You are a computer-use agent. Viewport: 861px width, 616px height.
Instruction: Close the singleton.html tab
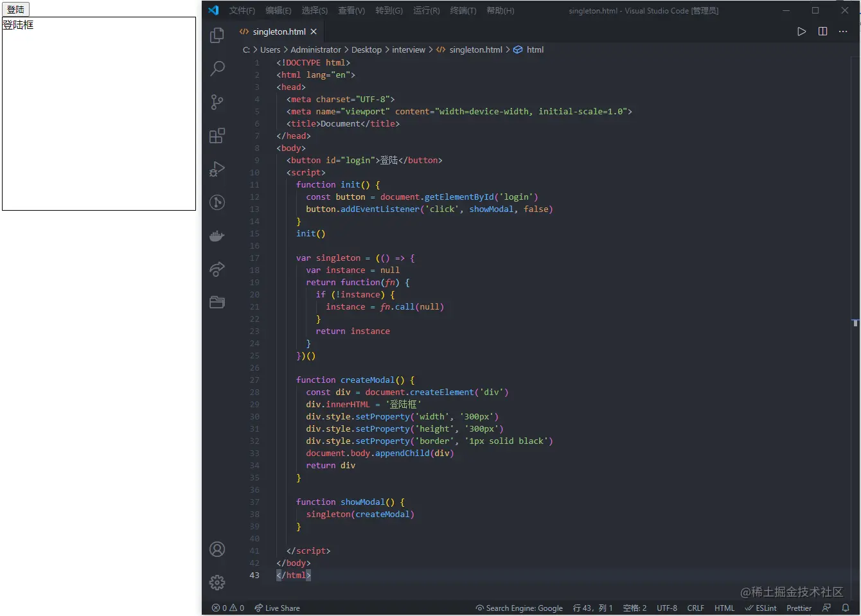coord(314,31)
